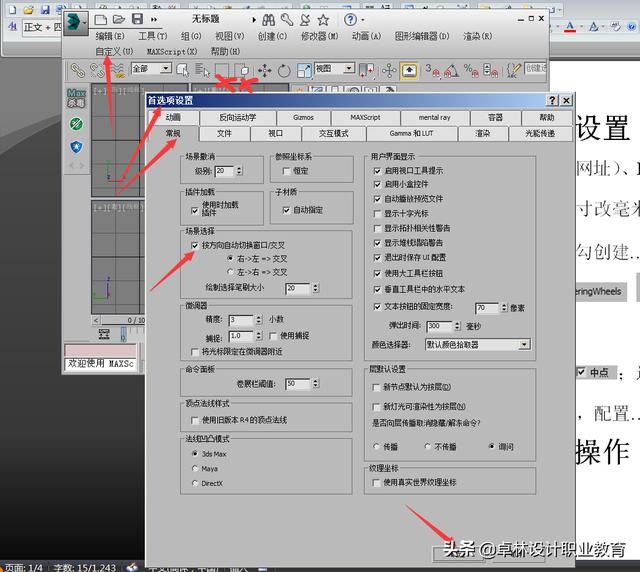The image size is (640, 572).
Task: Click the New Scene icon in 3ds Max
Action: (100, 19)
